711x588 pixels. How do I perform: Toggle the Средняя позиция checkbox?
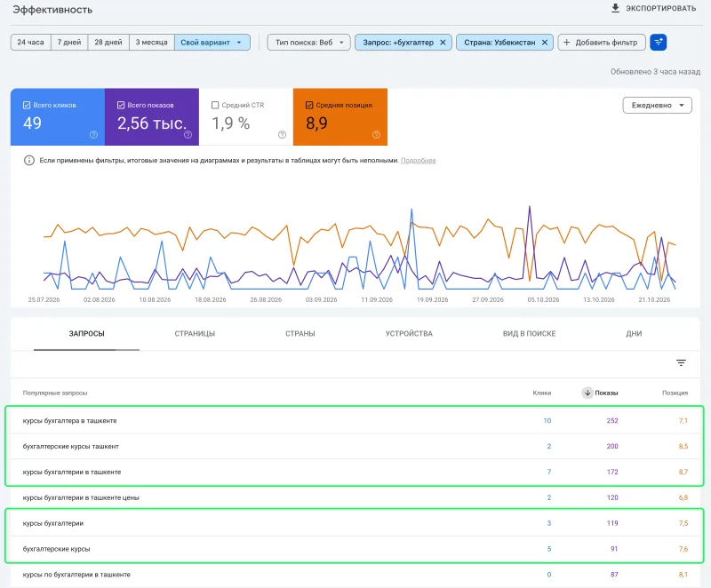[x=309, y=105]
